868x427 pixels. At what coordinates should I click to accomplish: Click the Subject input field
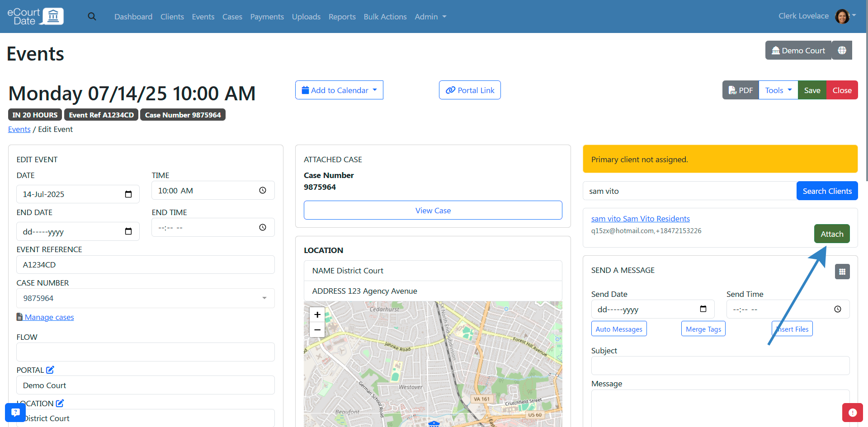(720, 366)
